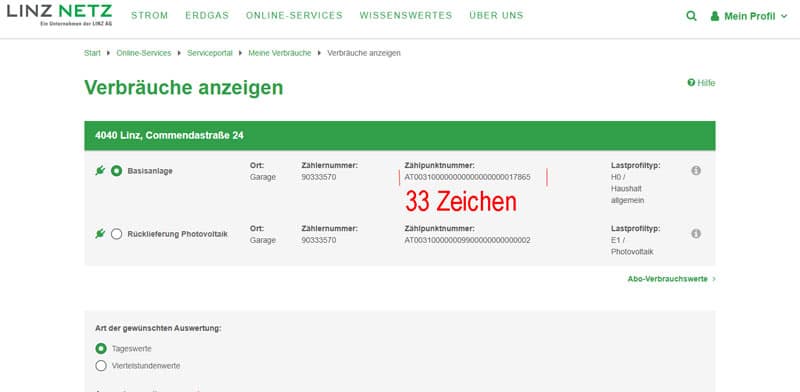
Task: Click the plug icon beside Basisanlage
Action: [x=100, y=170]
